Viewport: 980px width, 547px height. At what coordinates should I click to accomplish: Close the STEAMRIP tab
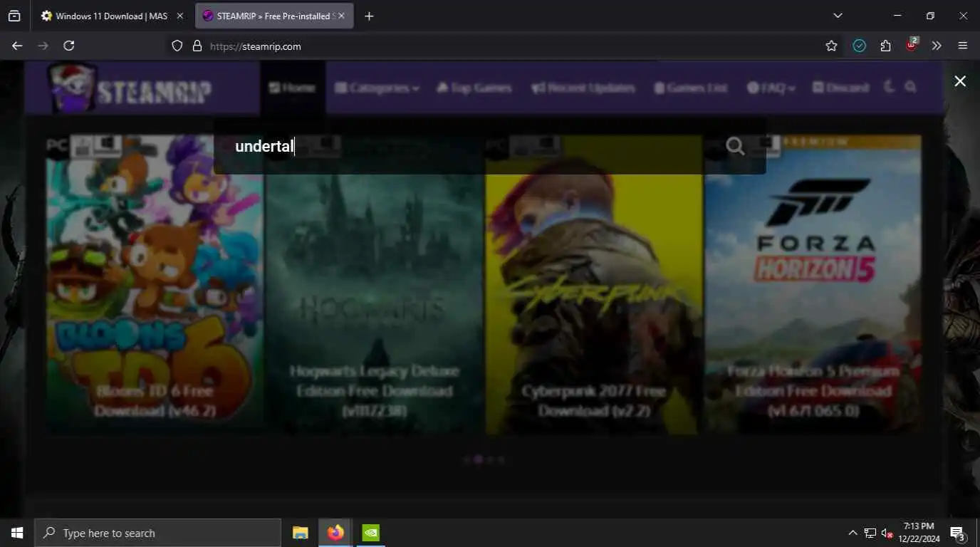(x=341, y=16)
